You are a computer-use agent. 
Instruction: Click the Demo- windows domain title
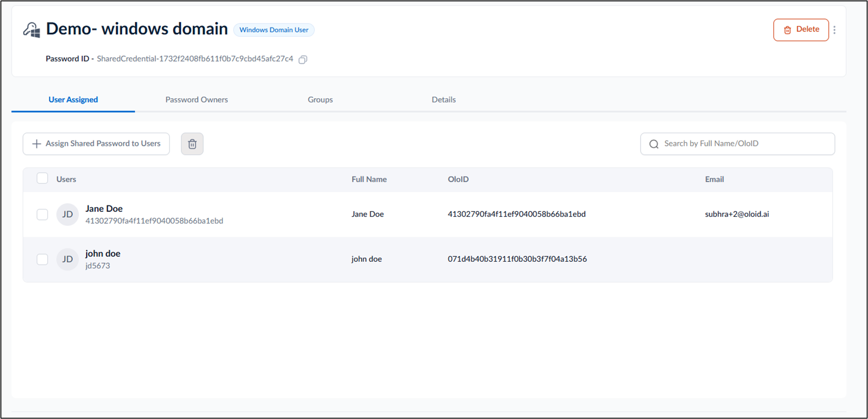pos(137,29)
